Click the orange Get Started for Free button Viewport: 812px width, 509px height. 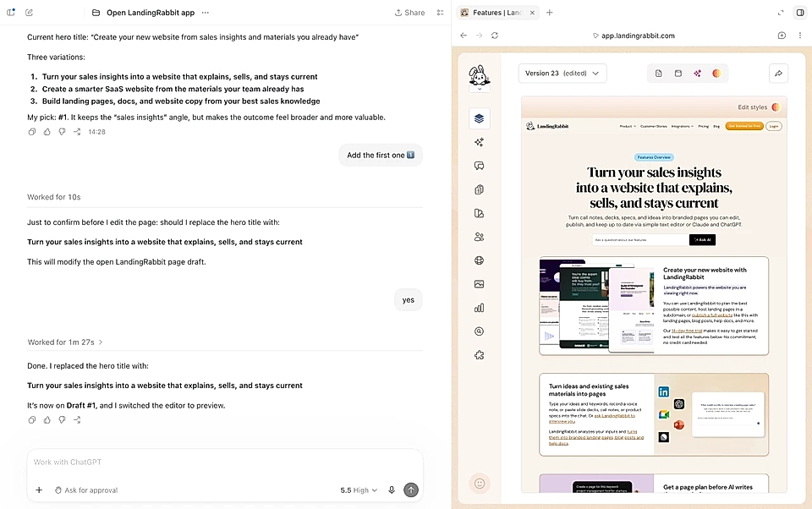744,126
